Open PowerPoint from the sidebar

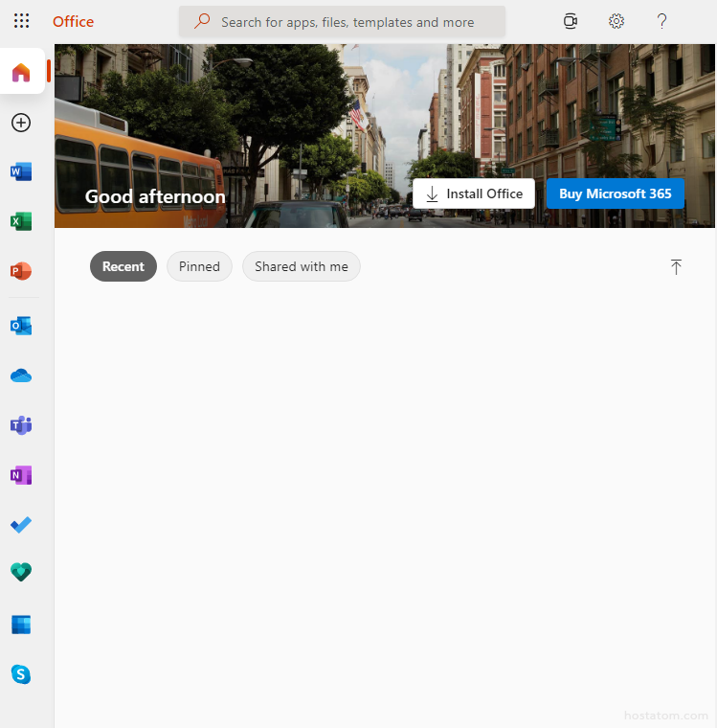click(21, 271)
